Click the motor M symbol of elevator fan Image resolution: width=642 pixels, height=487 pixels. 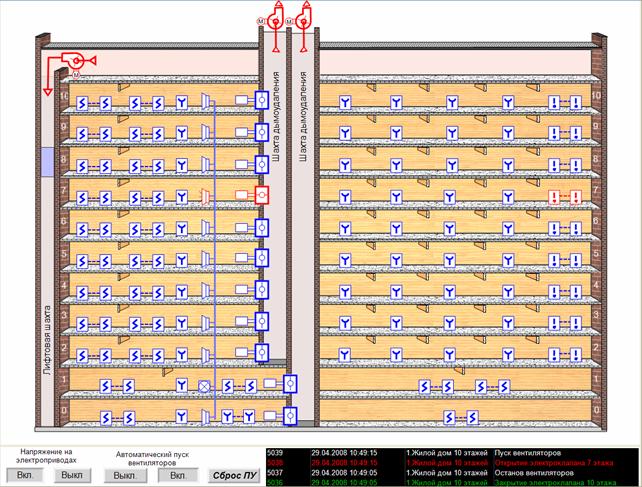click(76, 75)
